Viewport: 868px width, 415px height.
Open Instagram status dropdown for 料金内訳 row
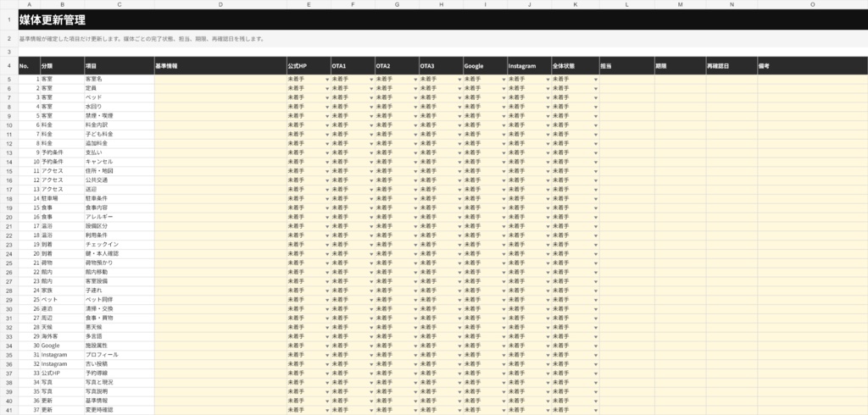click(548, 125)
